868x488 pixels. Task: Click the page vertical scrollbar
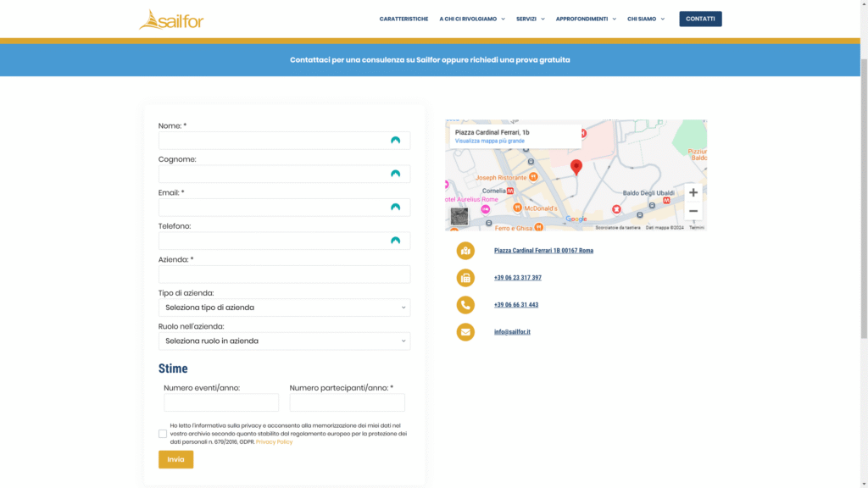pyautogui.click(x=864, y=198)
